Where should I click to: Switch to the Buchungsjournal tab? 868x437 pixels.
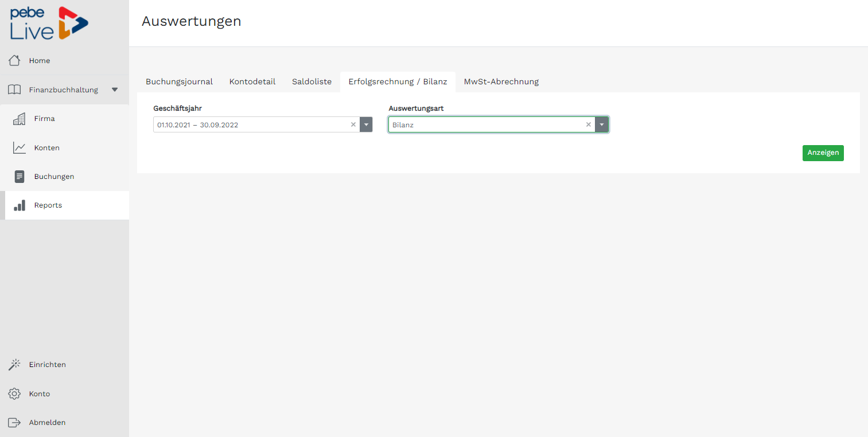[x=179, y=81]
